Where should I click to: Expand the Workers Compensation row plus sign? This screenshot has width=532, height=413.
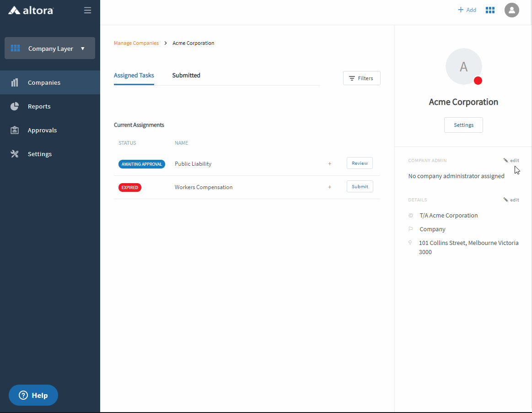329,187
